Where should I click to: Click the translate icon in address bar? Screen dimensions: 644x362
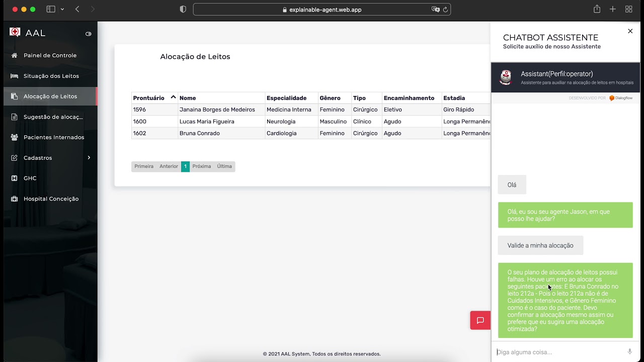pos(436,10)
